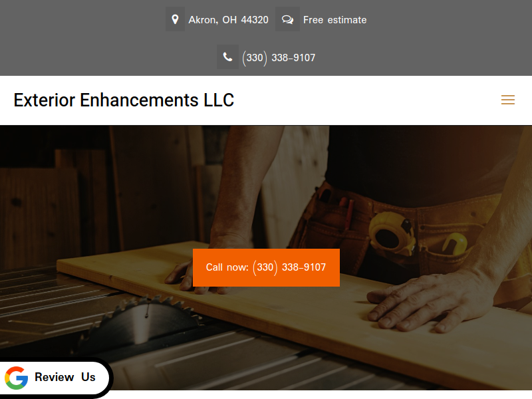This screenshot has width=532, height=399.
Task: Click the word estimate in top bar
Action: click(346, 20)
